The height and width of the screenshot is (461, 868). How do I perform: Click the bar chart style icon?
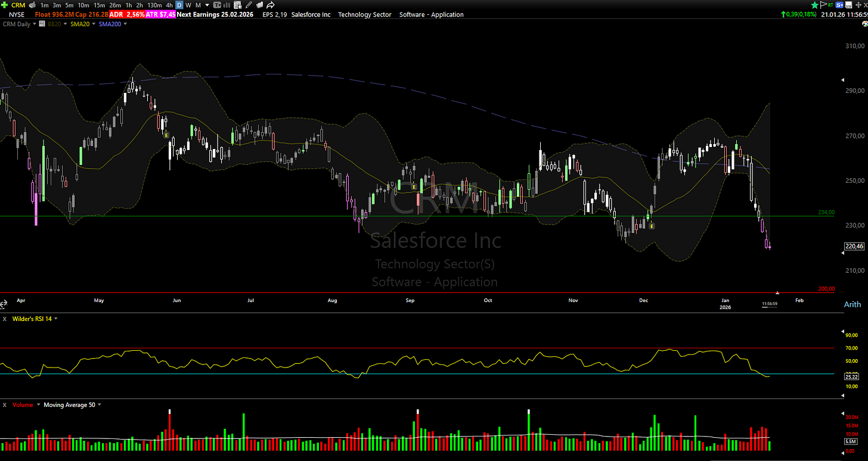pos(227,5)
